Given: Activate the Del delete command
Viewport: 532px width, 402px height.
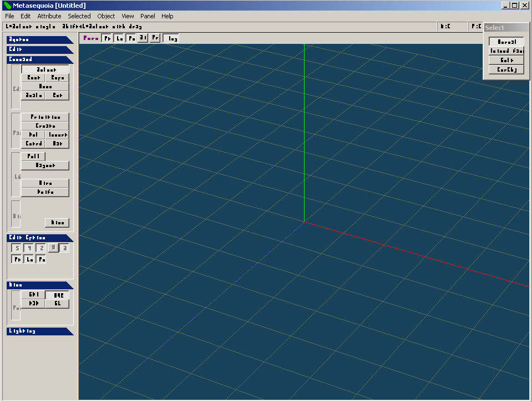Looking at the screenshot, I should coord(33,135).
